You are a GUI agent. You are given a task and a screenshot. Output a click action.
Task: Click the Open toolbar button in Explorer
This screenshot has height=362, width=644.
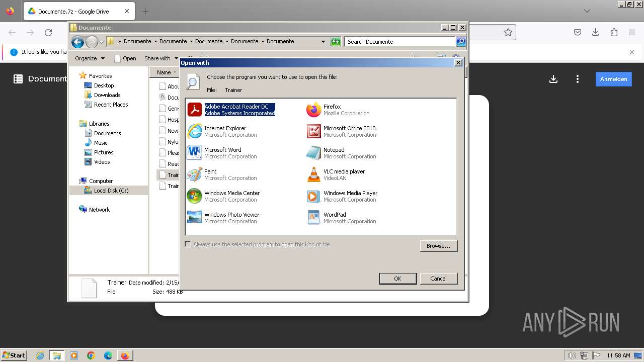click(x=125, y=58)
